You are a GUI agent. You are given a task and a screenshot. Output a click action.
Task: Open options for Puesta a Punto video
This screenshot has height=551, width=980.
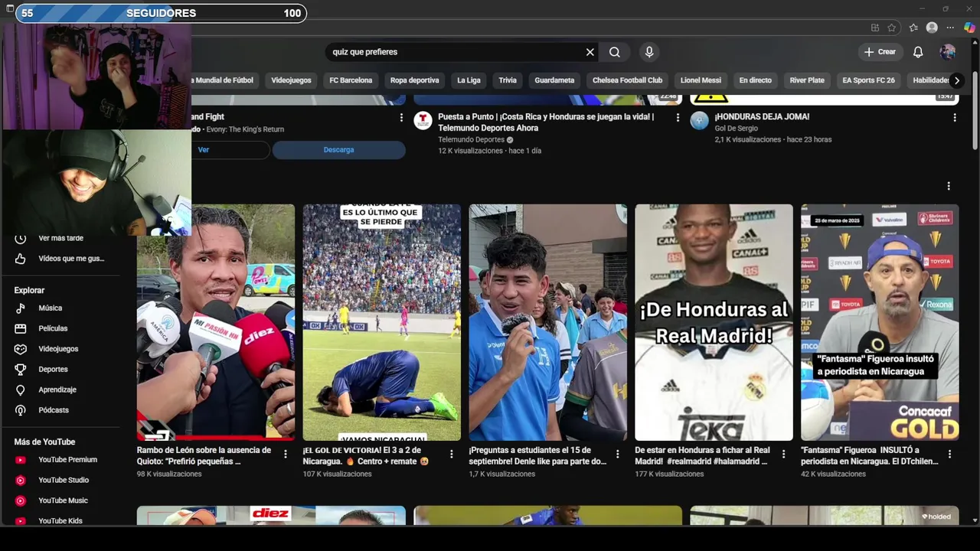tap(678, 117)
